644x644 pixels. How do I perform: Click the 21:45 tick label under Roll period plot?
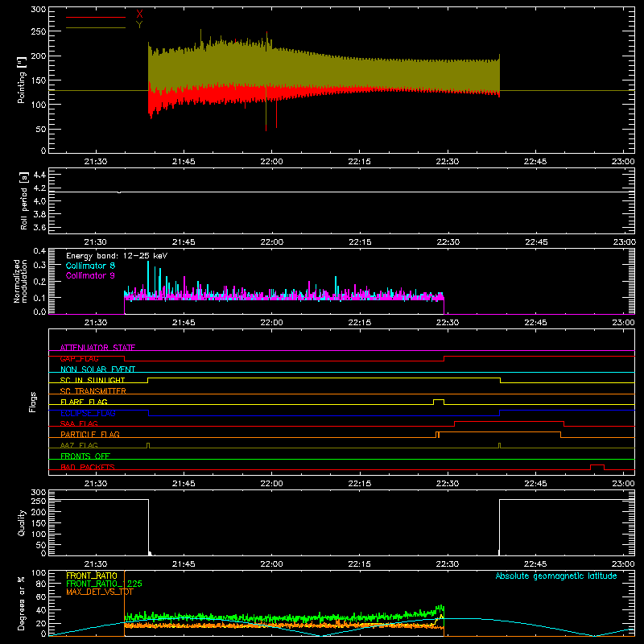[184, 242]
